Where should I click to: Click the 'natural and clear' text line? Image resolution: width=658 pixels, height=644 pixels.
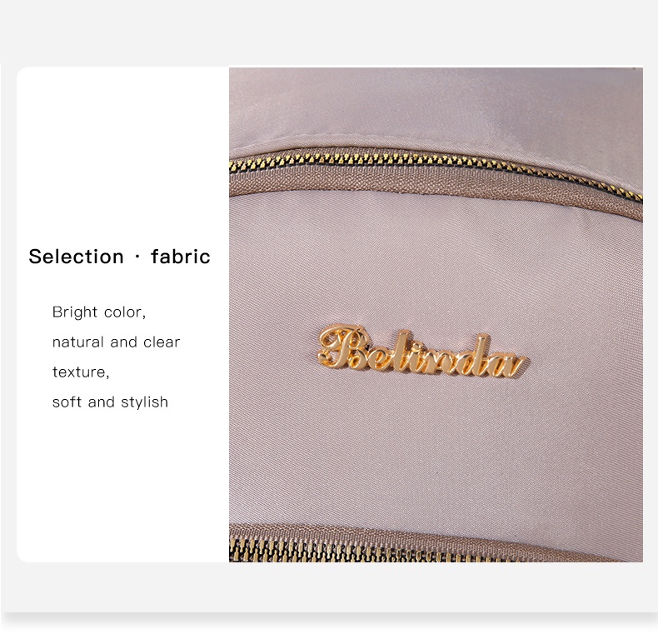pyautogui.click(x=116, y=342)
